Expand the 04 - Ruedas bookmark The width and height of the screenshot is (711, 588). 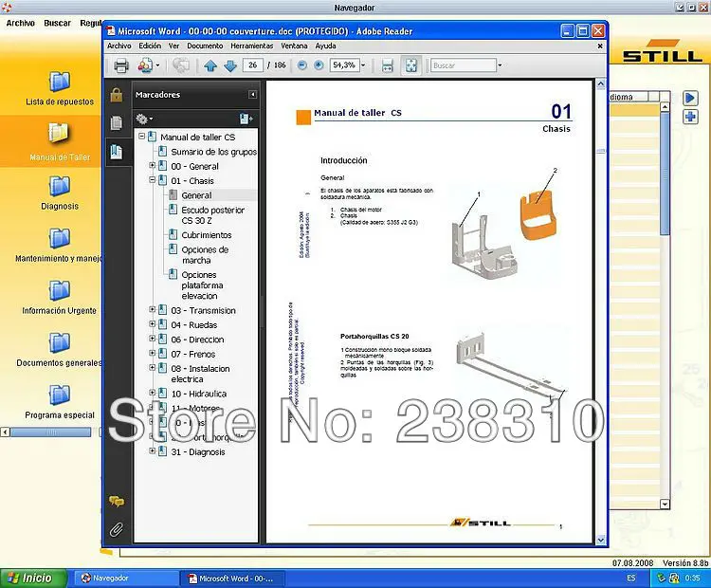point(153,324)
